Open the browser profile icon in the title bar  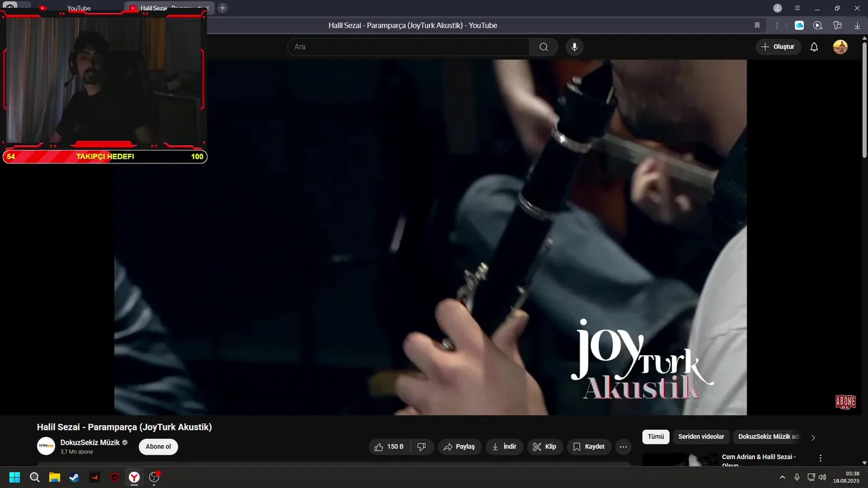pos(778,8)
